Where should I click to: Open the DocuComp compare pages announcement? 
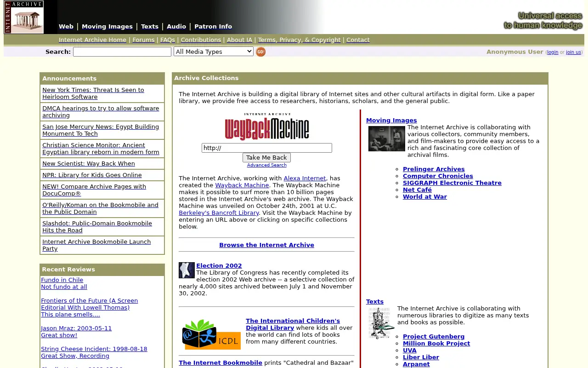(94, 190)
